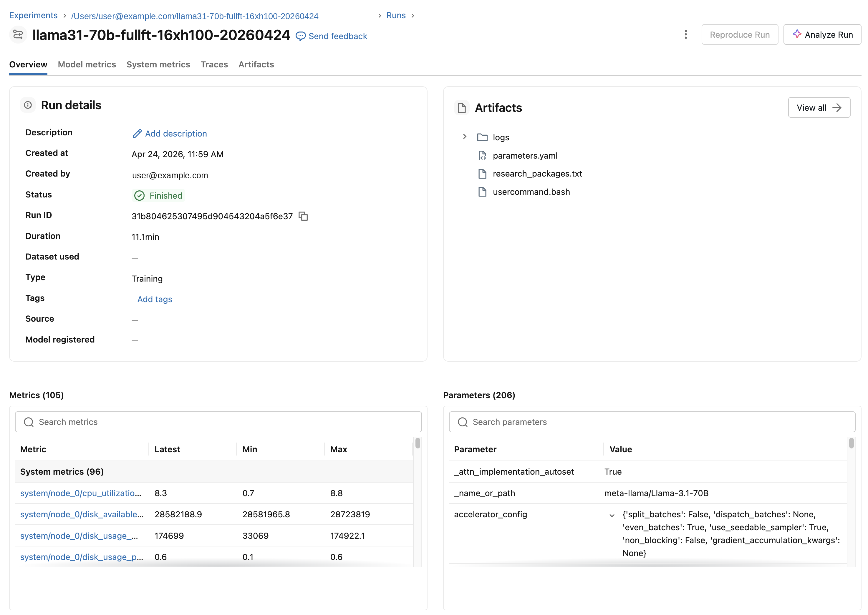Screen dimensions: 868x615
Task: Click the Send feedback speech bubble icon
Action: click(x=300, y=36)
